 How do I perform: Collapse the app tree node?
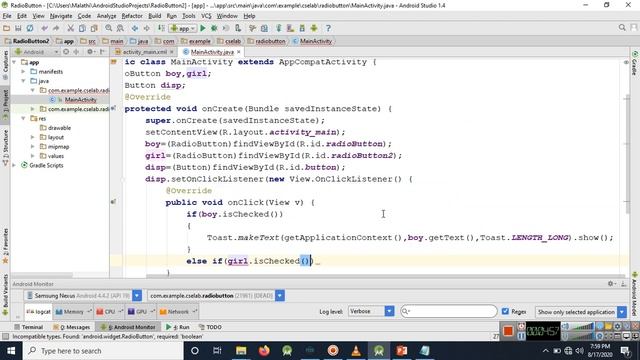click(15, 62)
